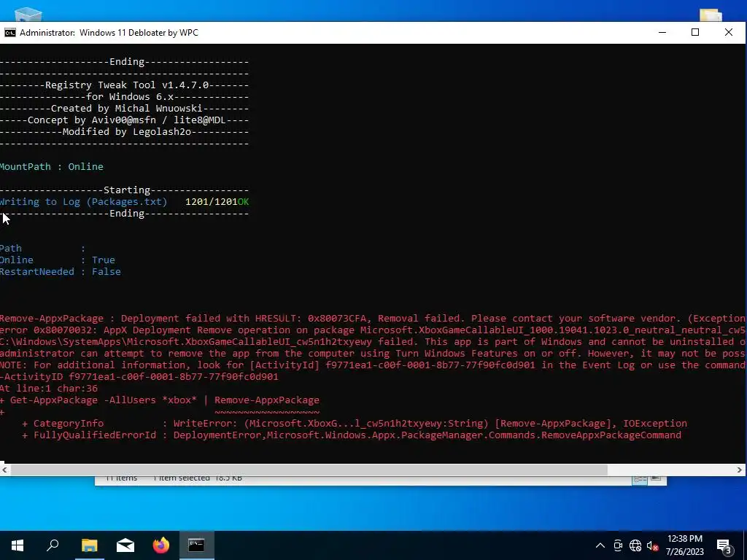This screenshot has width=747, height=560.
Task: Click the folder icon on desktop top right
Action: tap(711, 15)
